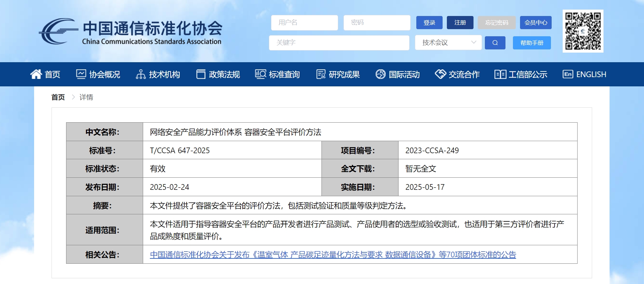Focus the 用户名 username field
The image size is (644, 284).
(304, 22)
